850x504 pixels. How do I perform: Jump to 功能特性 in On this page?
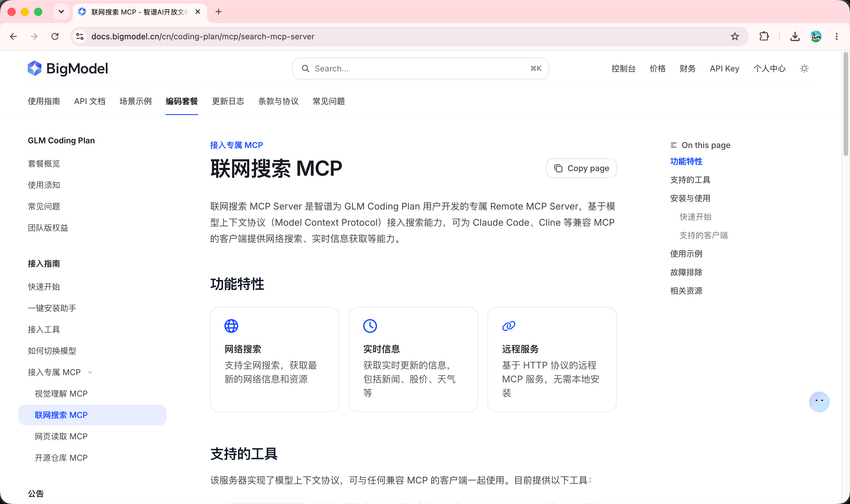pos(686,162)
